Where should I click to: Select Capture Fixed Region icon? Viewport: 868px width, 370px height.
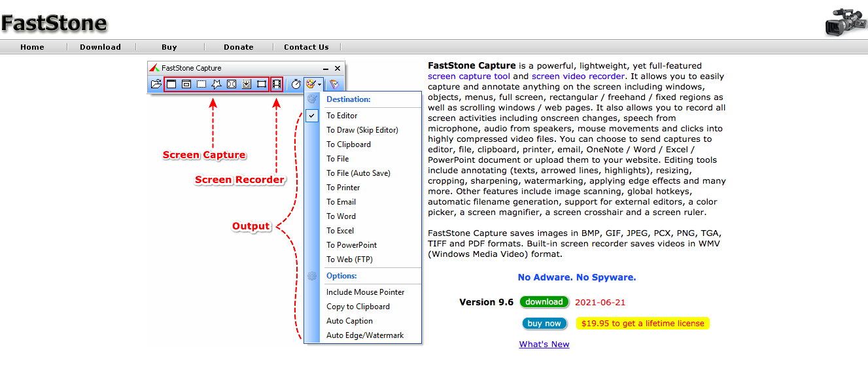click(x=262, y=84)
